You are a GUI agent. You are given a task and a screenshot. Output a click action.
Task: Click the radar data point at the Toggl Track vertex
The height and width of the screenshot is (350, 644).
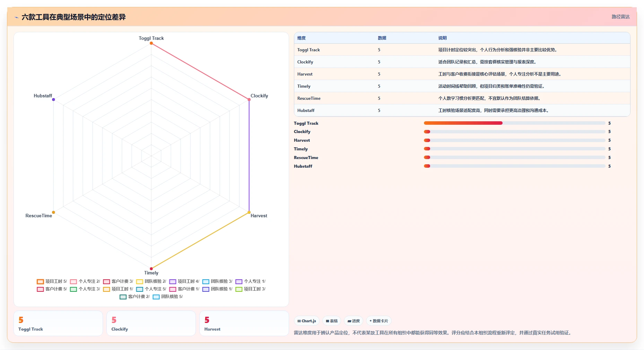pyautogui.click(x=151, y=43)
